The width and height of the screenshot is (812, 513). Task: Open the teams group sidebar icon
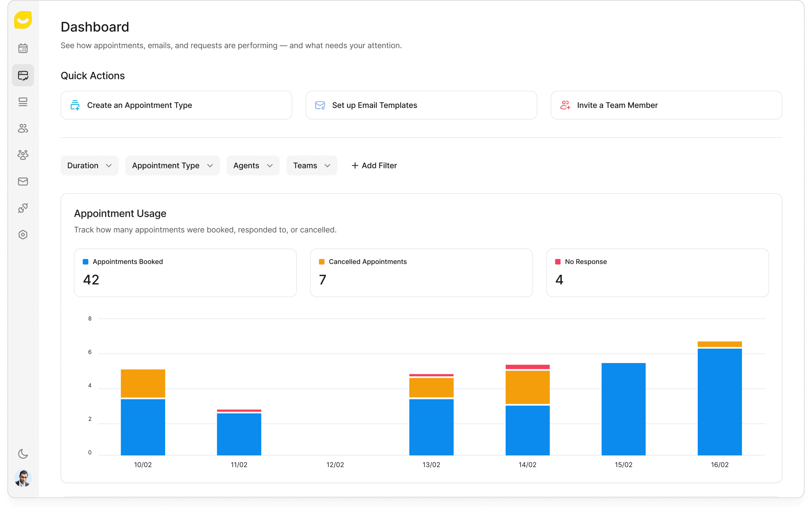pos(23,155)
